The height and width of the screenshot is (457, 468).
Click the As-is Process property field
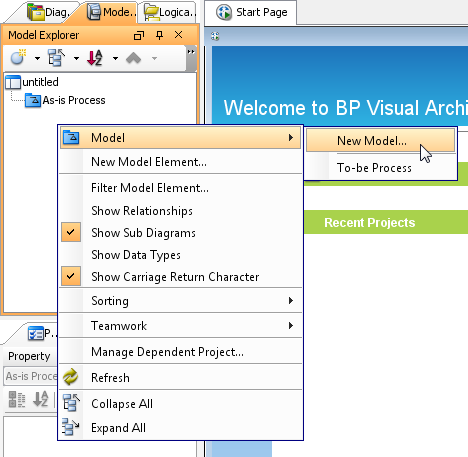[31, 376]
